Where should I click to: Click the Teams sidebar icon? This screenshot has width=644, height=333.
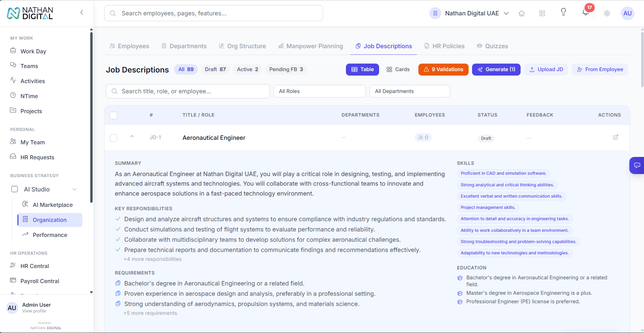tap(13, 65)
